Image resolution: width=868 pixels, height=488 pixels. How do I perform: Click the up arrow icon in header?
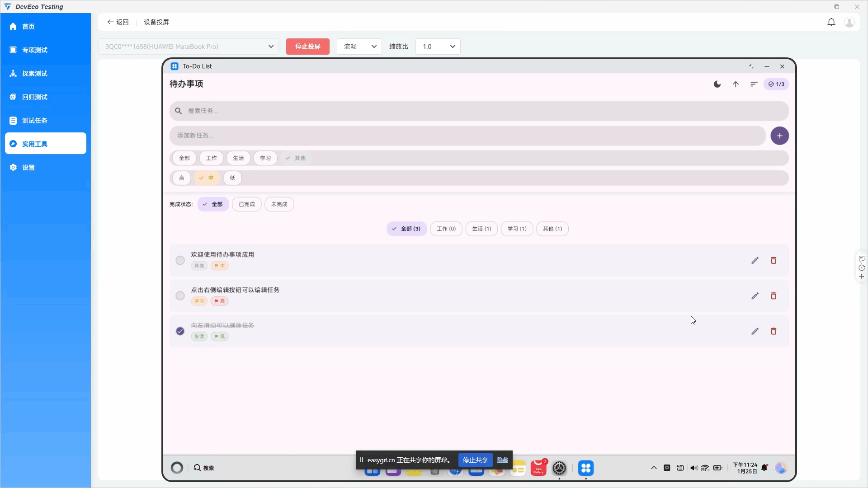pos(736,84)
